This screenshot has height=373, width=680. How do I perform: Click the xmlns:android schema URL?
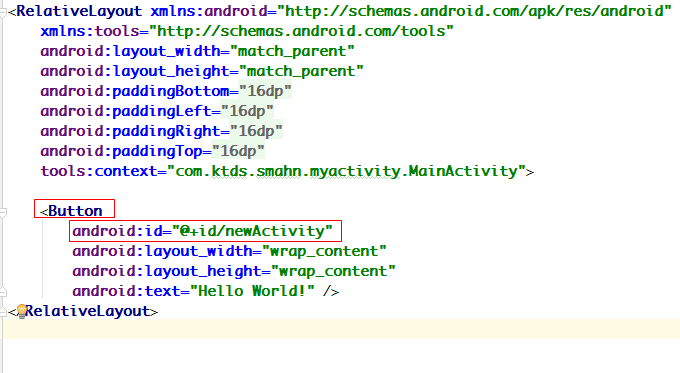474,11
